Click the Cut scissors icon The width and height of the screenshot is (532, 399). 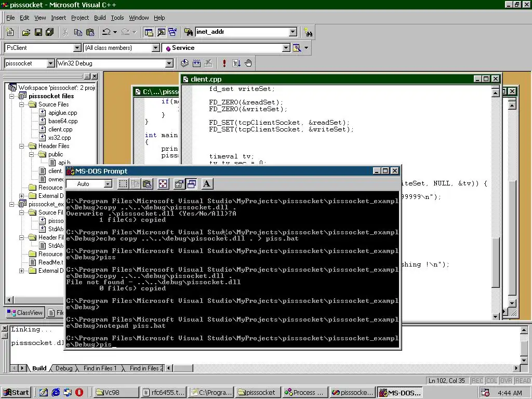[65, 32]
